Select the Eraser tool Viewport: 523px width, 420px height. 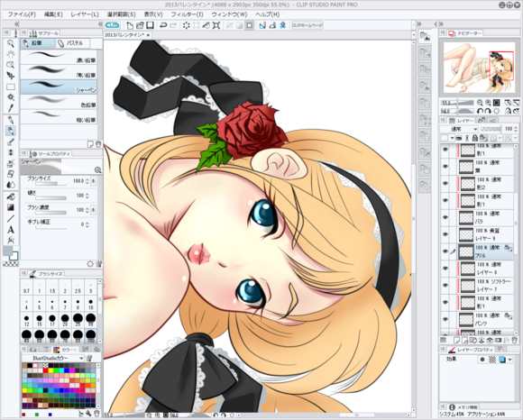pyautogui.click(x=11, y=174)
